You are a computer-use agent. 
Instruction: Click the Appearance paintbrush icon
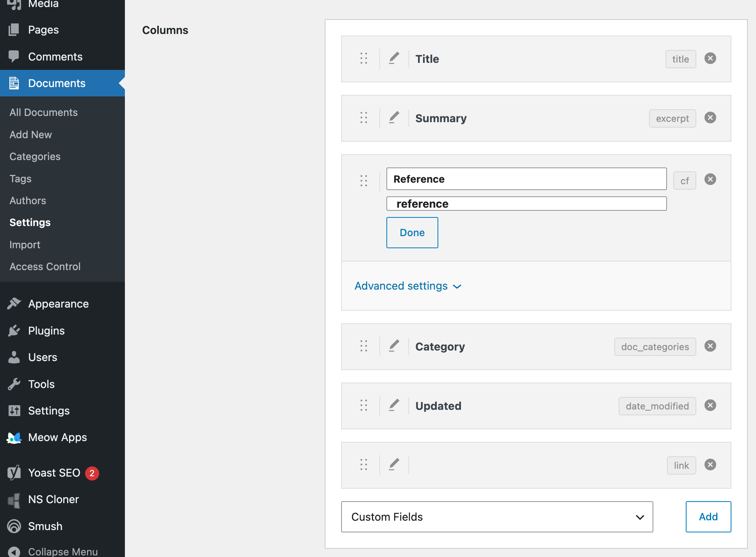point(14,304)
